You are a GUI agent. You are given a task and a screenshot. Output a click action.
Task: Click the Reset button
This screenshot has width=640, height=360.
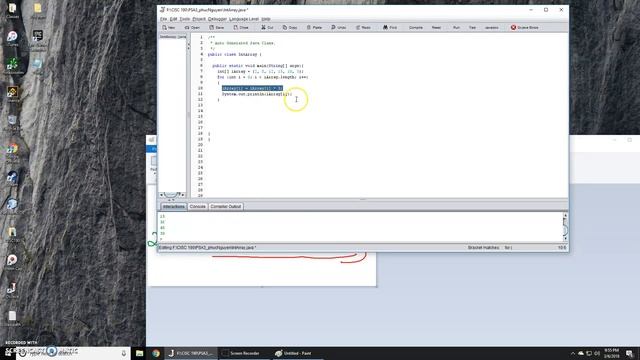(x=436, y=27)
